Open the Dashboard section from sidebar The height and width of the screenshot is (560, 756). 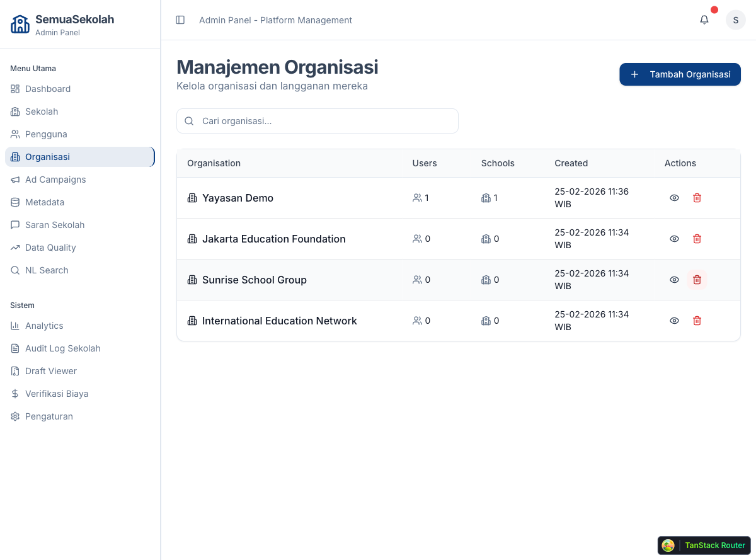pyautogui.click(x=47, y=89)
